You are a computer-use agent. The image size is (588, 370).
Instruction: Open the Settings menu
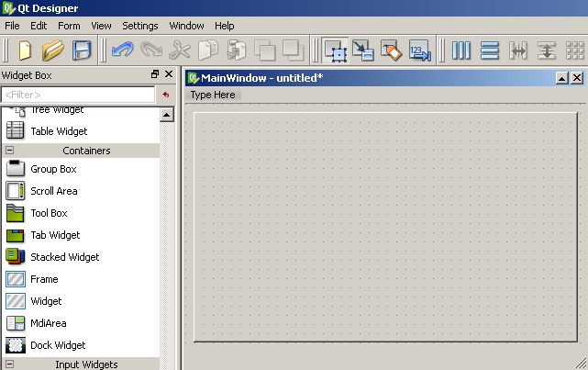click(139, 26)
